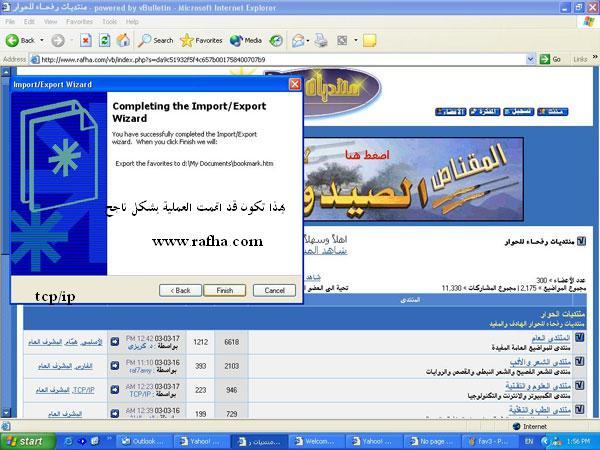This screenshot has width=600, height=450.
Task: Open the View menu
Action: point(50,22)
